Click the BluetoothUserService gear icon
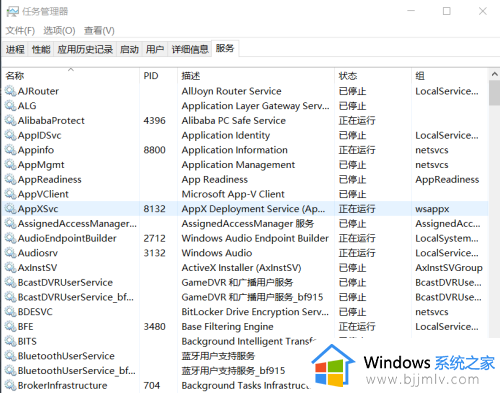The image size is (500, 393). pyautogui.click(x=10, y=356)
